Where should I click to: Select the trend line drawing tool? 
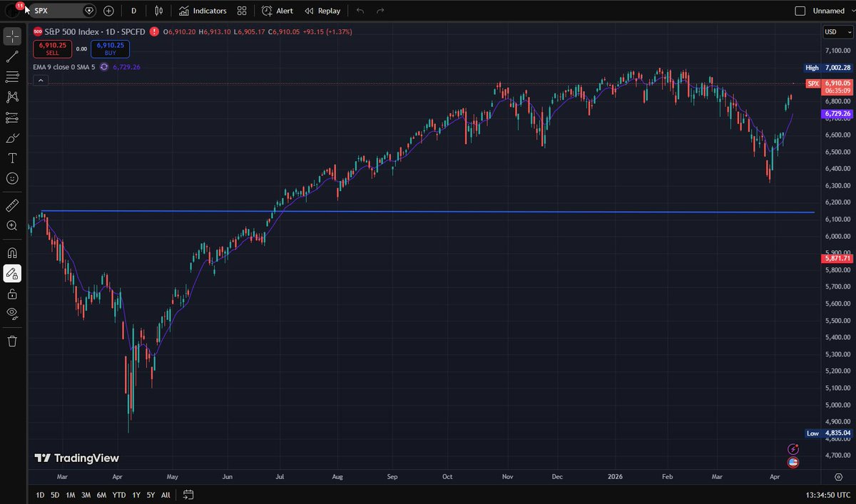coord(12,56)
